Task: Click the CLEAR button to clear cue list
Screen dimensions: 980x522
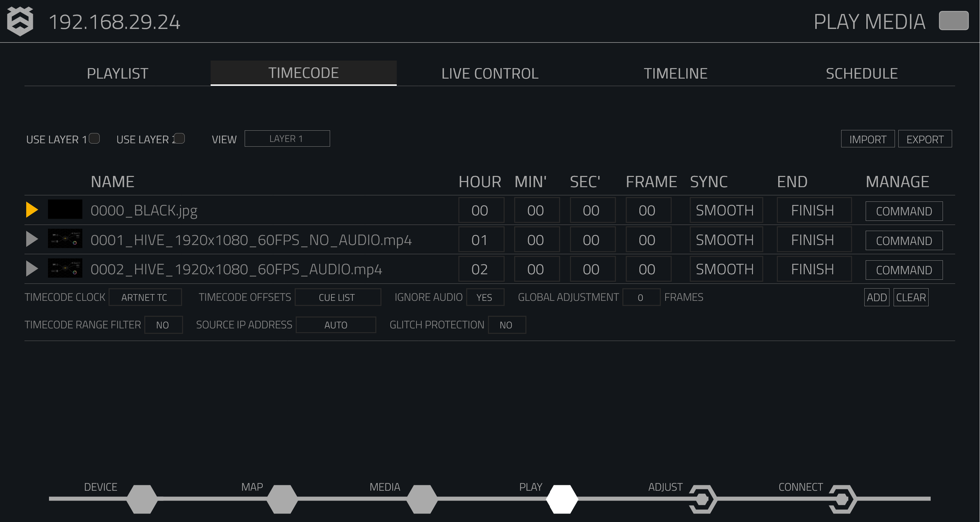Action: click(911, 297)
